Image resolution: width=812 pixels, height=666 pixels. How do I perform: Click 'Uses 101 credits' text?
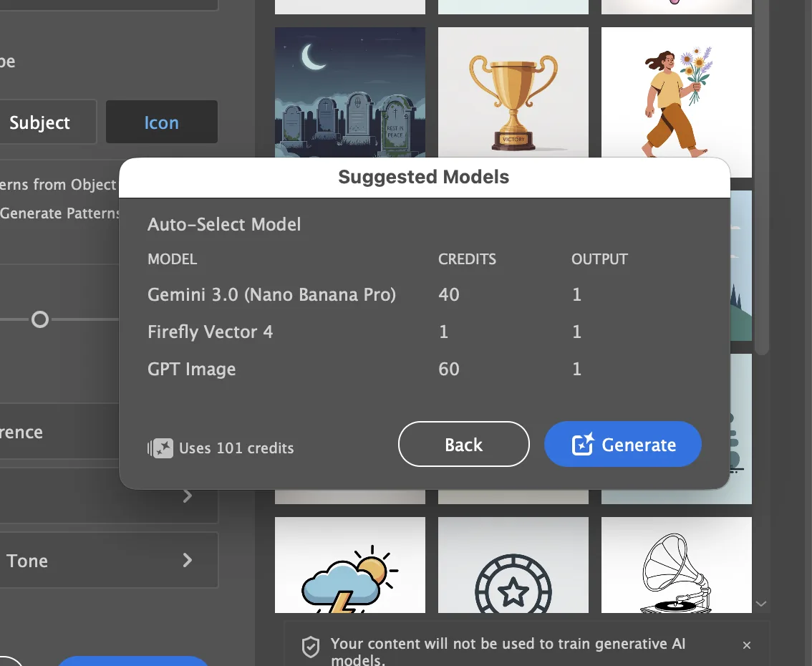pyautogui.click(x=236, y=448)
